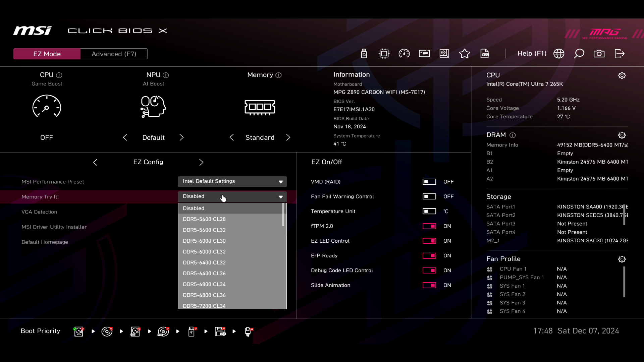Take a screenshot with camera icon
This screenshot has width=644, height=362.
tap(599, 54)
